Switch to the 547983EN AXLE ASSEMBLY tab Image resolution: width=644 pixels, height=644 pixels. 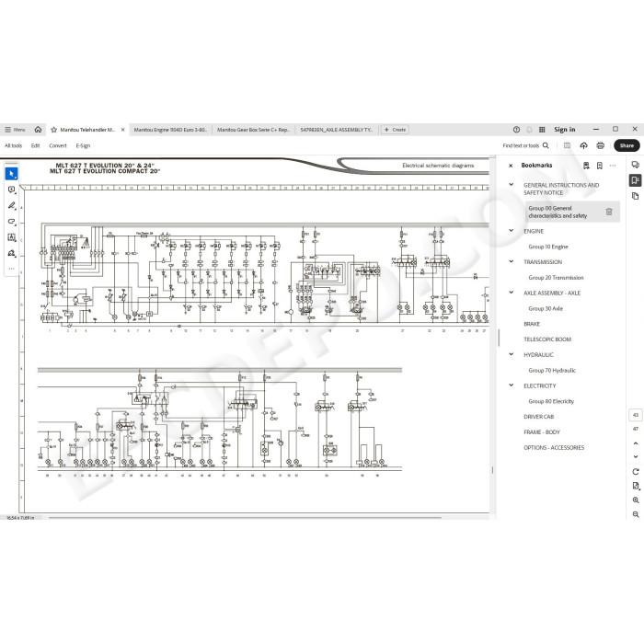click(337, 130)
